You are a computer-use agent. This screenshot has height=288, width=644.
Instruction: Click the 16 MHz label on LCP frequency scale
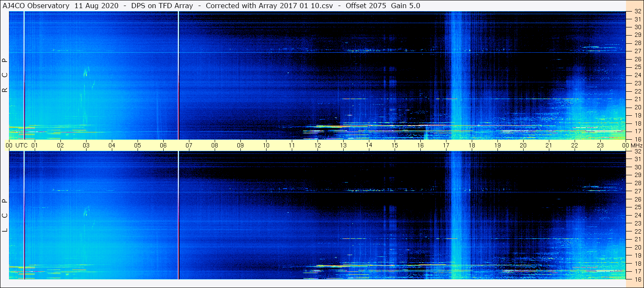[x=637, y=279]
